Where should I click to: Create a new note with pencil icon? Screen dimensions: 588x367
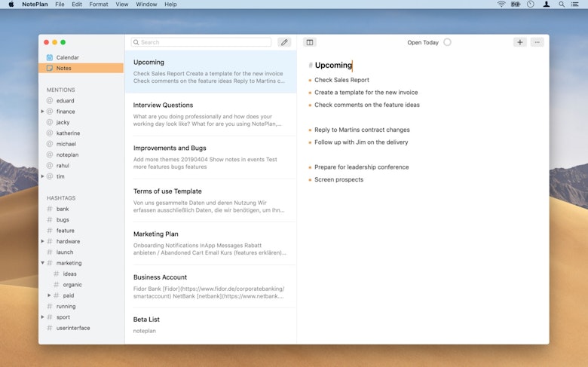click(284, 42)
